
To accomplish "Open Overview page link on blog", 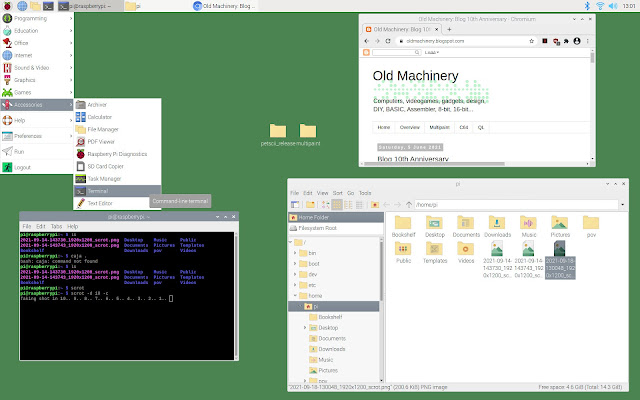I will point(409,127).
